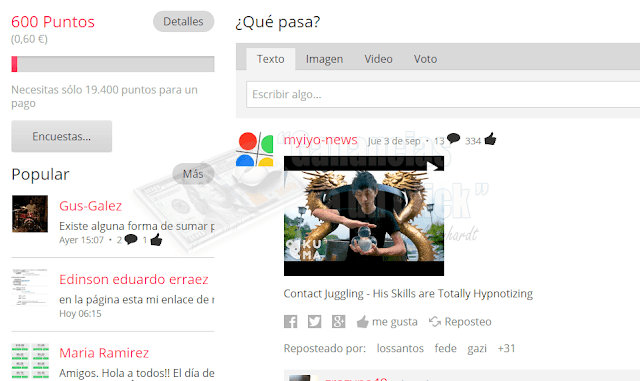Click 'Amigos. Hola a todos!!' post text

coord(137,373)
